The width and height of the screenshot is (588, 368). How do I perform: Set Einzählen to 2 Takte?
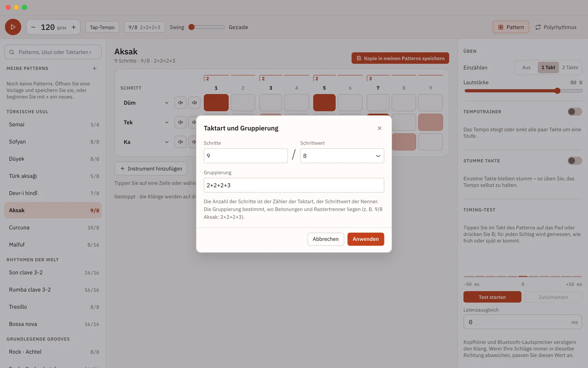click(x=570, y=68)
